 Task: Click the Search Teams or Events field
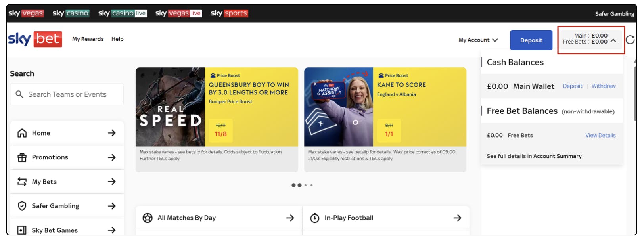(67, 94)
